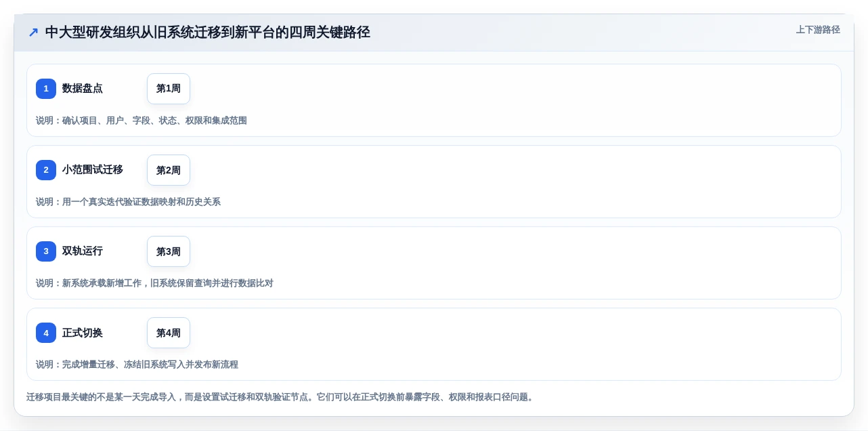Select the 第2周 tag

pyautogui.click(x=169, y=170)
